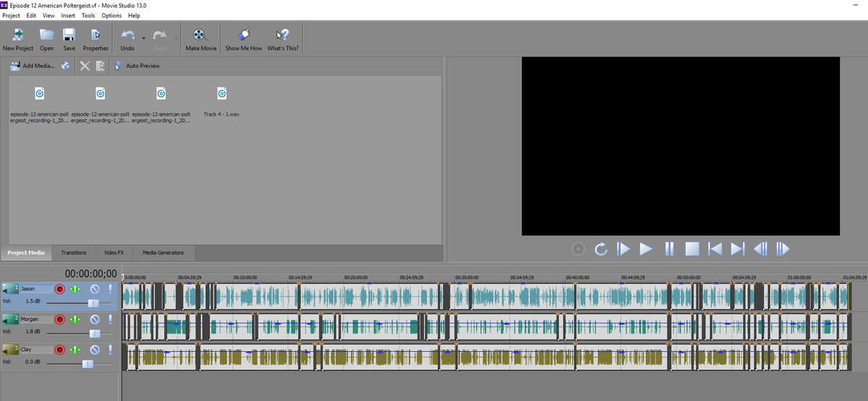Toggle Loop Playback in preview controls
Viewport: 868px width, 401px height.
pyautogui.click(x=600, y=249)
